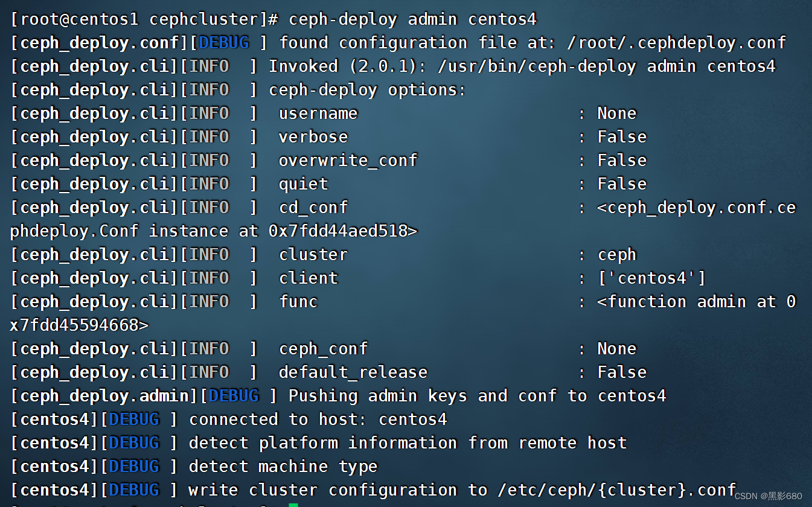812x507 pixels.
Task: Click the text 'detect machine type'
Action: [x=283, y=467]
